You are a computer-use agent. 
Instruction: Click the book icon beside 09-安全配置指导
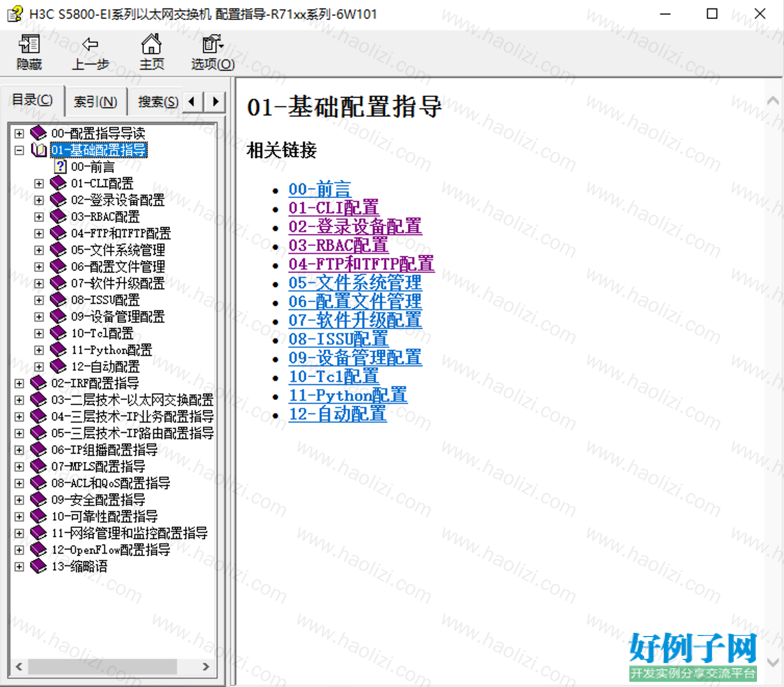[39, 500]
